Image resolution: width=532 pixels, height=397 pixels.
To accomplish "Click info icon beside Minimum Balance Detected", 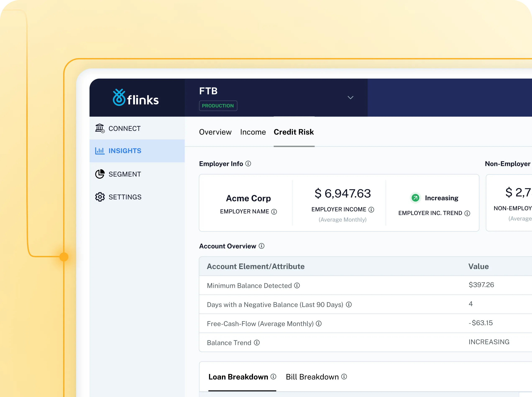I will pyautogui.click(x=297, y=285).
